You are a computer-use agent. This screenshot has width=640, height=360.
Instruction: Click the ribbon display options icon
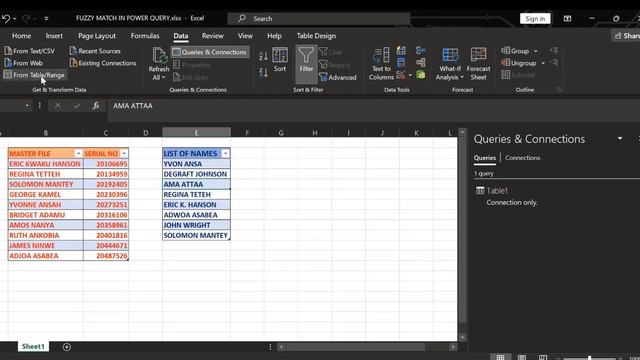pos(567,18)
